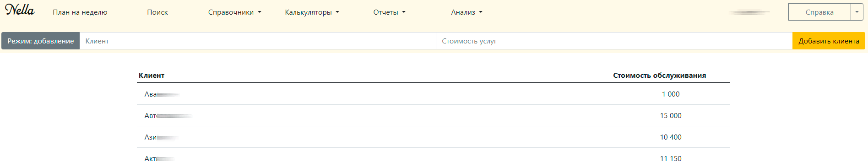
Task: Click the Клиент column header
Action: [152, 75]
